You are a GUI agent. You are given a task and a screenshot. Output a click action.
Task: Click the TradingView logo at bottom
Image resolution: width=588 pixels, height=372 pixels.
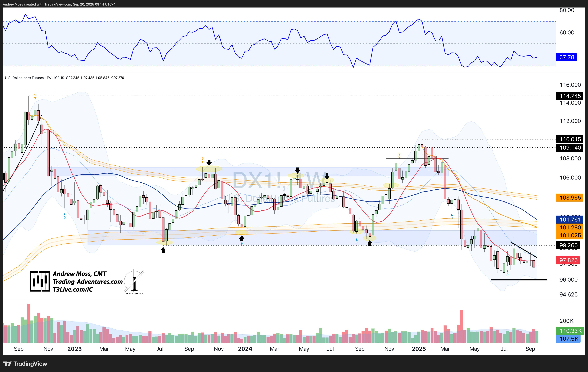tap(25, 363)
